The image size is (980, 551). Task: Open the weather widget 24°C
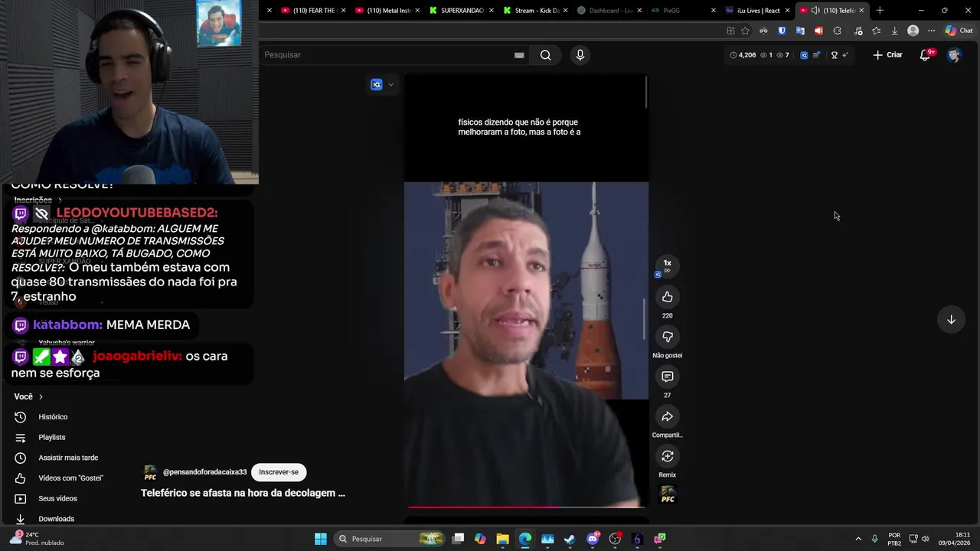point(36,539)
